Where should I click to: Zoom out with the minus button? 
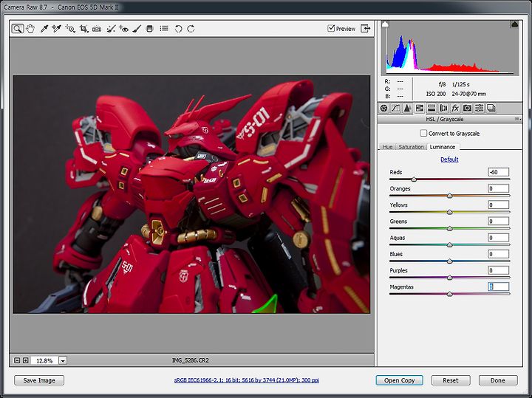[17, 360]
